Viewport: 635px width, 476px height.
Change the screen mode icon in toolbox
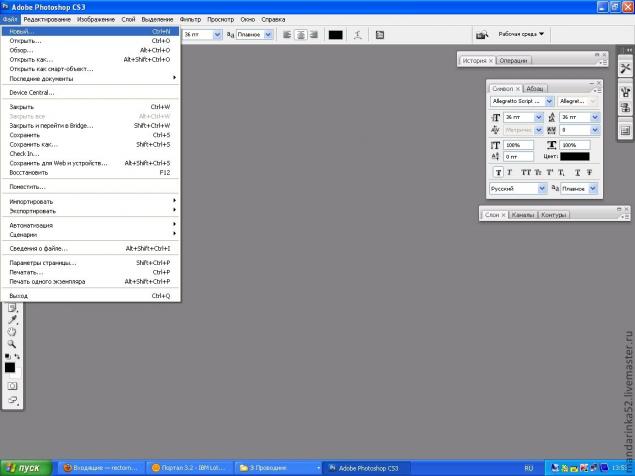[x=13, y=400]
